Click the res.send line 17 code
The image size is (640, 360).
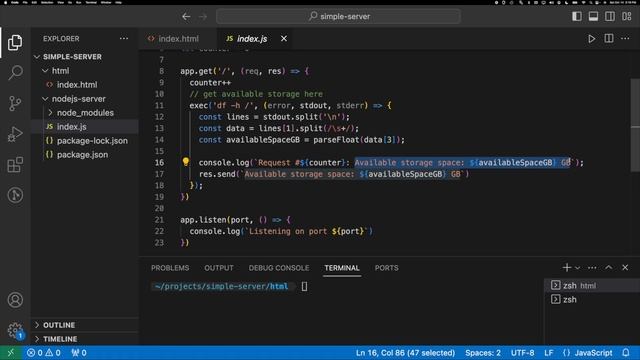(334, 174)
